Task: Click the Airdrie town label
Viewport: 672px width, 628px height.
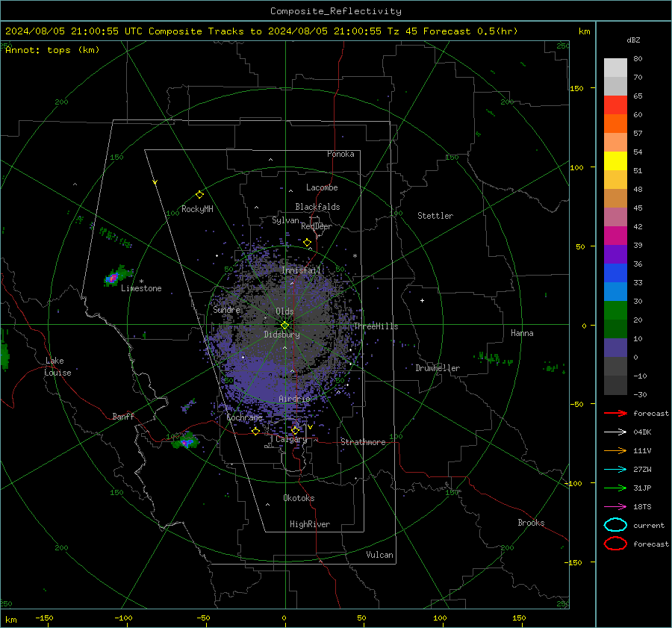Action: point(294,399)
